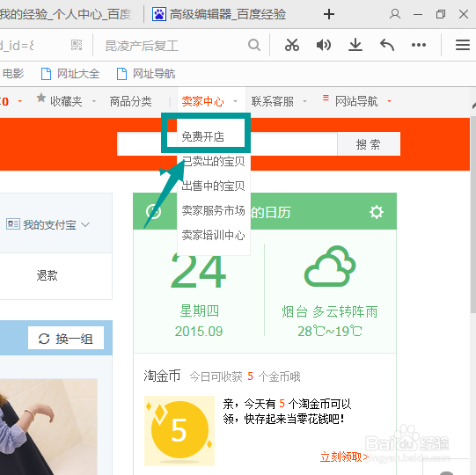Click the scissors screenshot tool icon

[x=292, y=45]
